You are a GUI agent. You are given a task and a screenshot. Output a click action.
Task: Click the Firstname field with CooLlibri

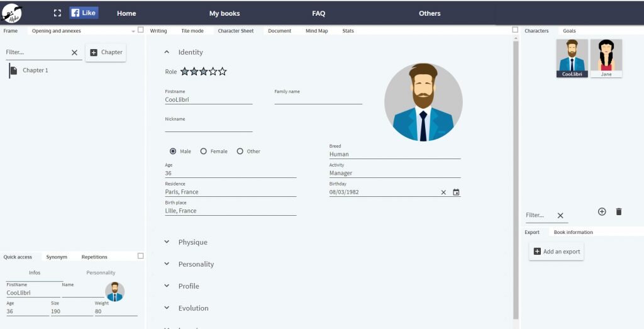point(209,99)
